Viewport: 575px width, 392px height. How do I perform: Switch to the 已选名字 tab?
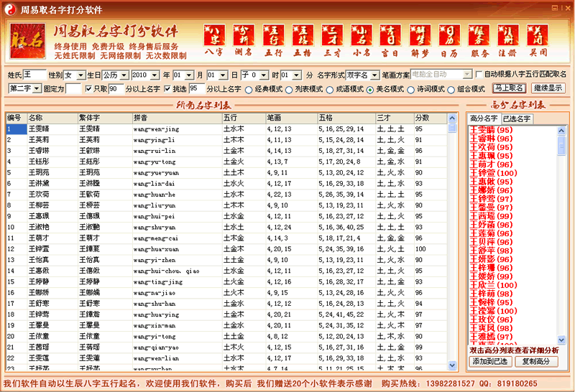coord(516,118)
